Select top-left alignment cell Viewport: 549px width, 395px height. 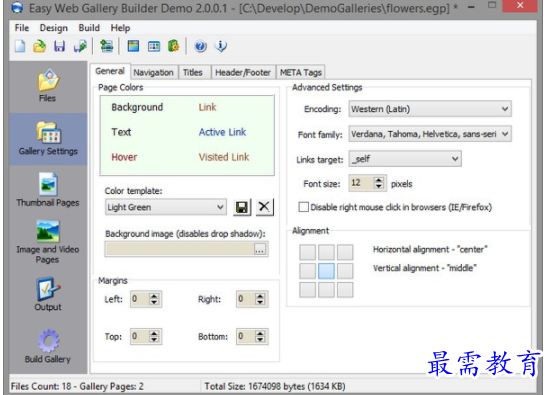307,252
